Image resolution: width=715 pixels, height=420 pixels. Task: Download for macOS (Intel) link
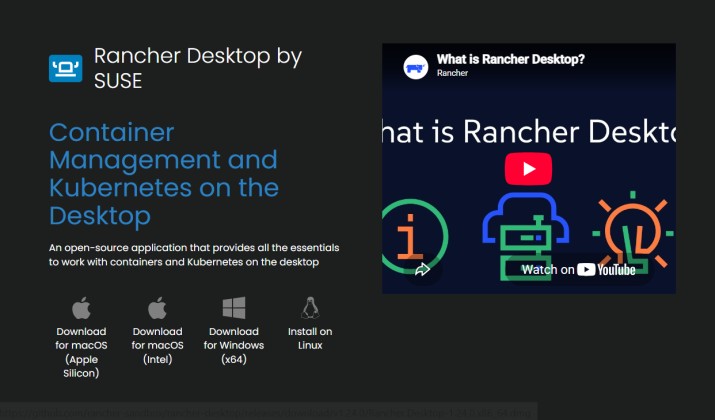pyautogui.click(x=157, y=345)
